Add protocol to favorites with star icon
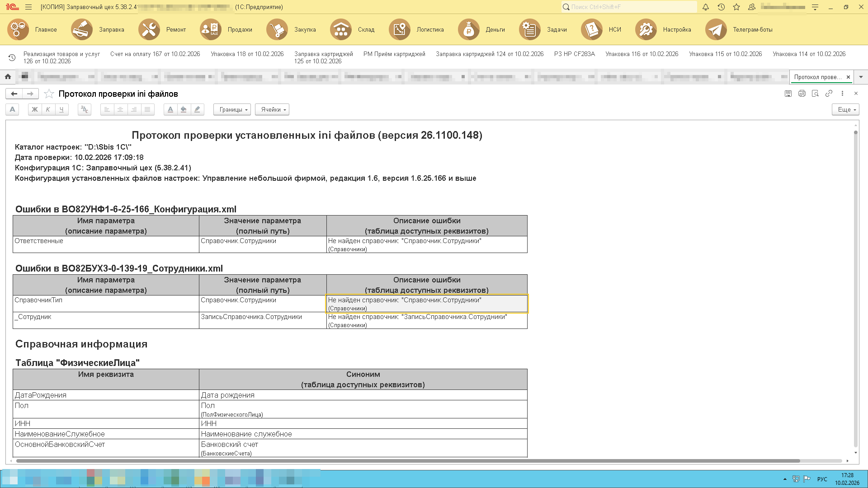Image resolution: width=868 pixels, height=488 pixels. tap(49, 94)
